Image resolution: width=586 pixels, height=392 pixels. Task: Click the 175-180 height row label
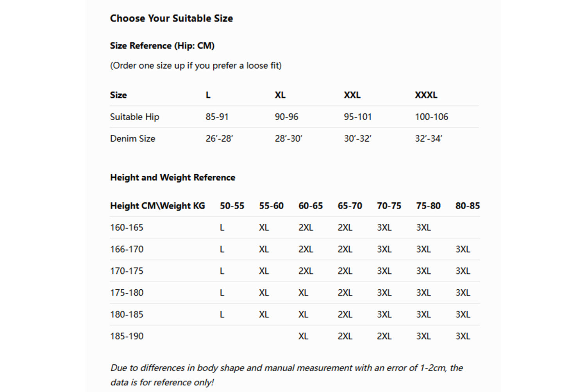[x=127, y=293]
